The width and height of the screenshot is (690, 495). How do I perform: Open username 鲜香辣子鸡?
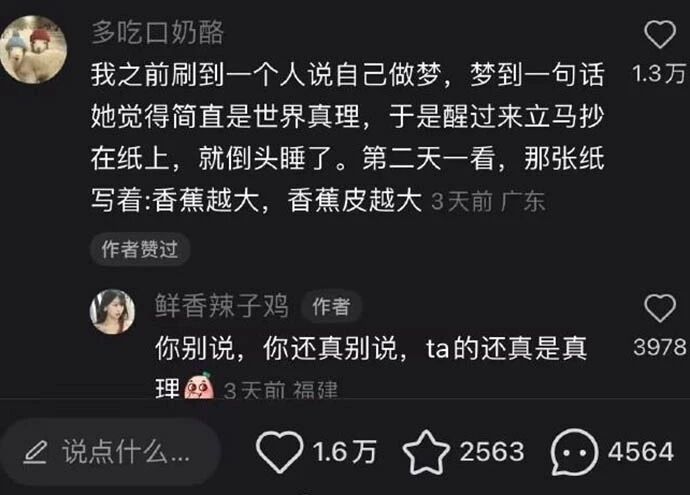click(221, 305)
